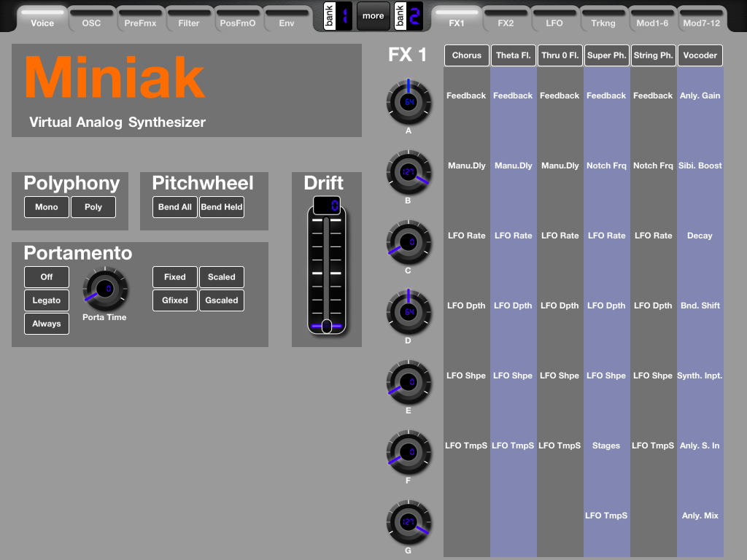Image resolution: width=747 pixels, height=560 pixels.
Task: Select the FX1 knob E
Action: click(x=409, y=382)
